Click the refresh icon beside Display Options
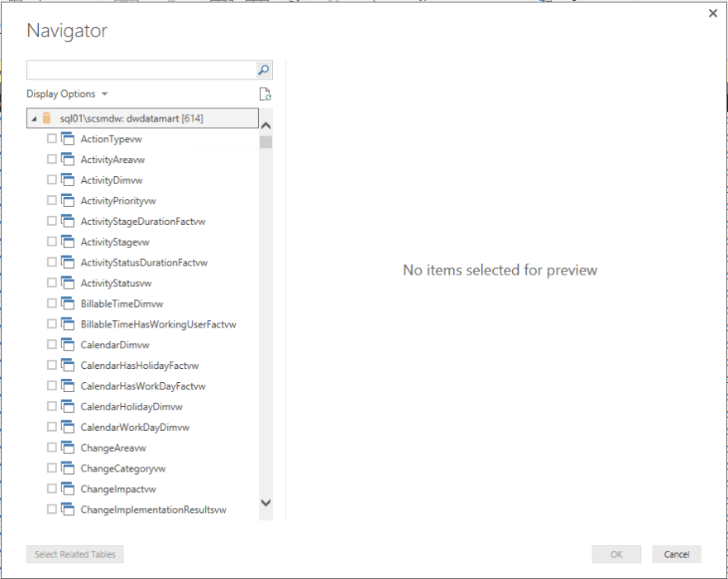Viewport: 728px width, 579px height. [265, 94]
